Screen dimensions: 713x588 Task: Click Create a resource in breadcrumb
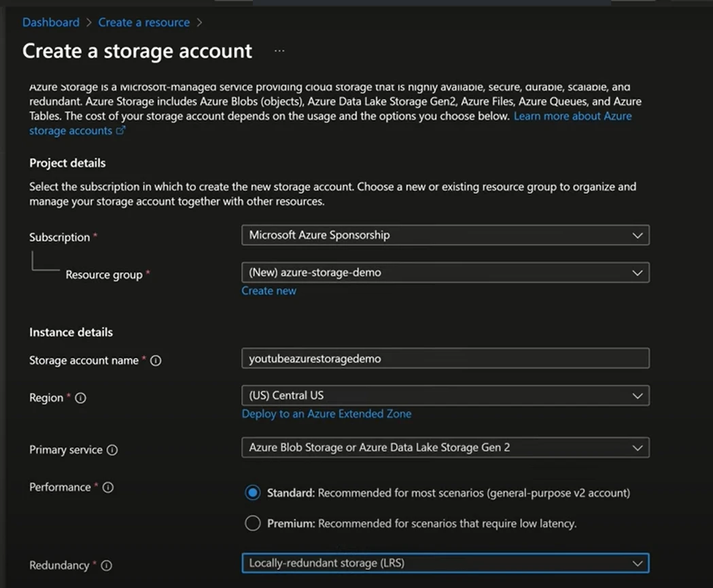[x=143, y=22]
